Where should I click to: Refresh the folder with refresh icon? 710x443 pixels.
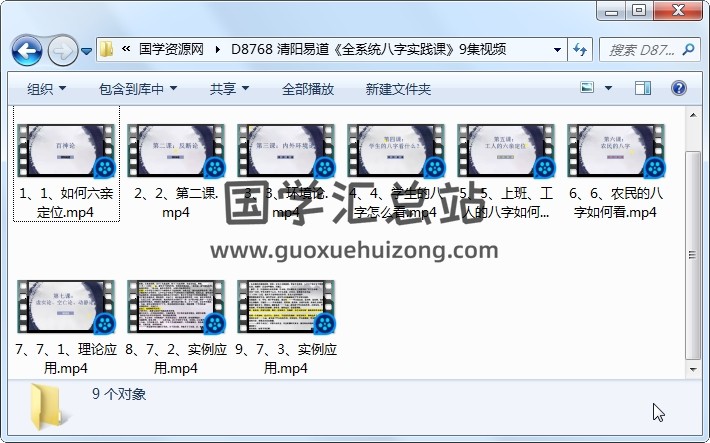[580, 49]
